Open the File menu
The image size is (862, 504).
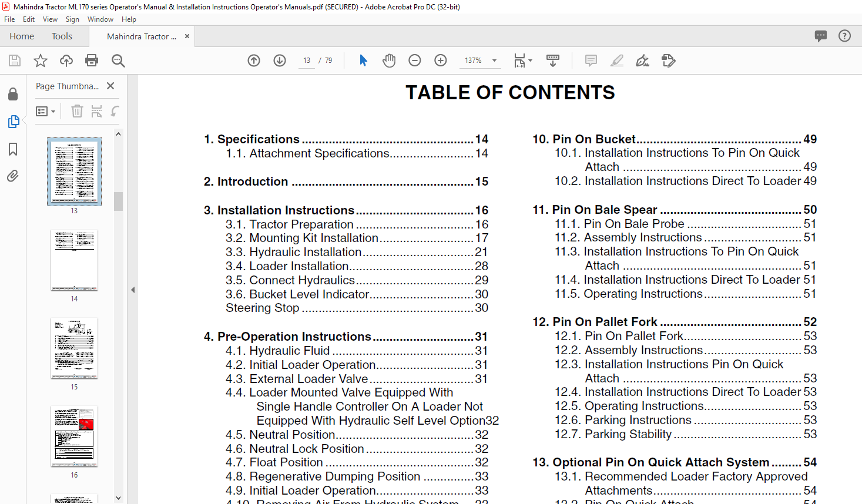pos(9,19)
